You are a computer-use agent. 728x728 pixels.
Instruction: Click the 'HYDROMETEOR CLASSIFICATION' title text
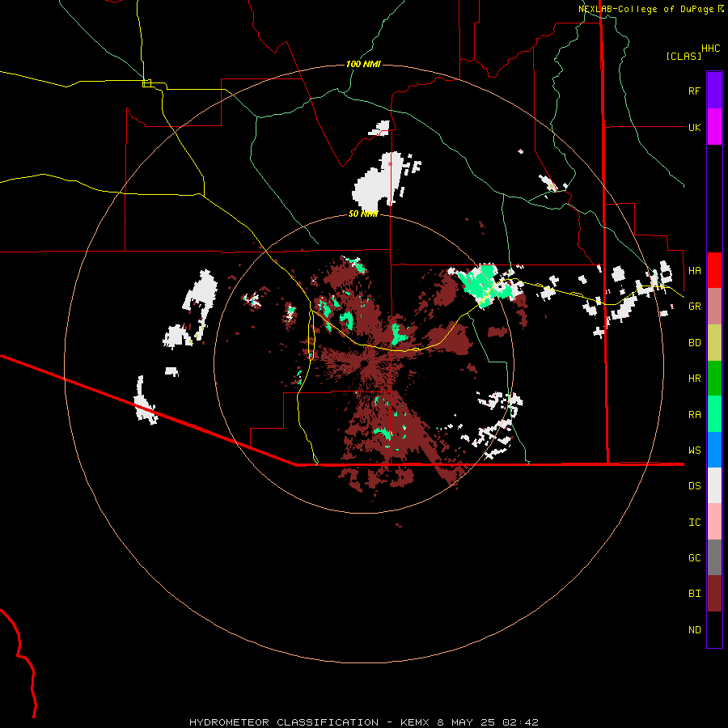(284, 722)
